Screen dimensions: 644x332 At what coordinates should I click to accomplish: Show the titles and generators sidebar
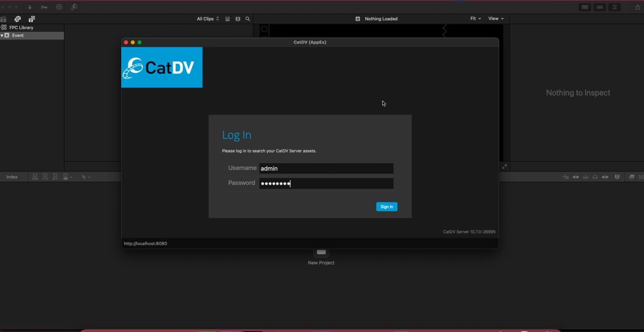point(32,19)
